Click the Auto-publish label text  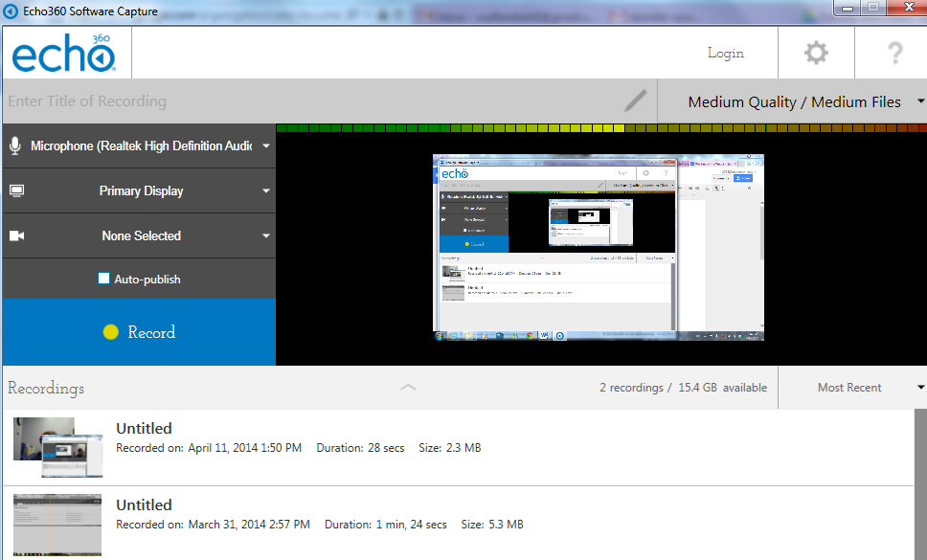147,280
